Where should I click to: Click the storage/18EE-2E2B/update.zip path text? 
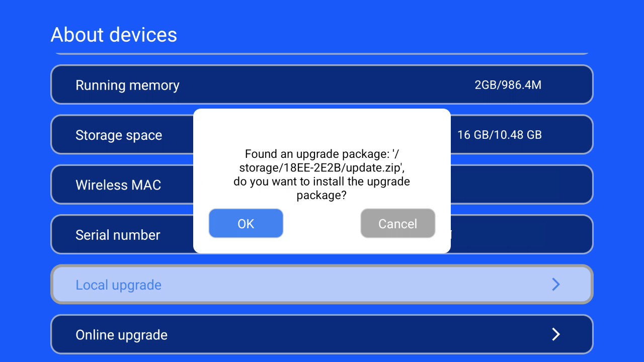coord(322,167)
